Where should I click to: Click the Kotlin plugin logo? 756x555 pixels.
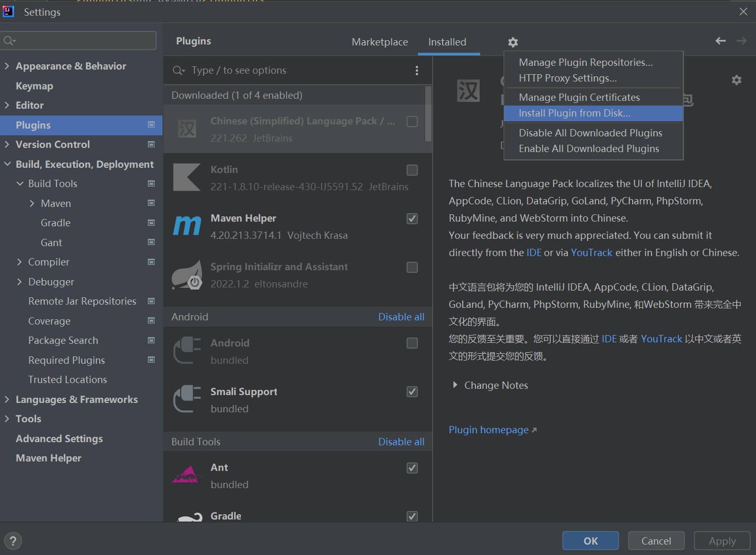(187, 178)
